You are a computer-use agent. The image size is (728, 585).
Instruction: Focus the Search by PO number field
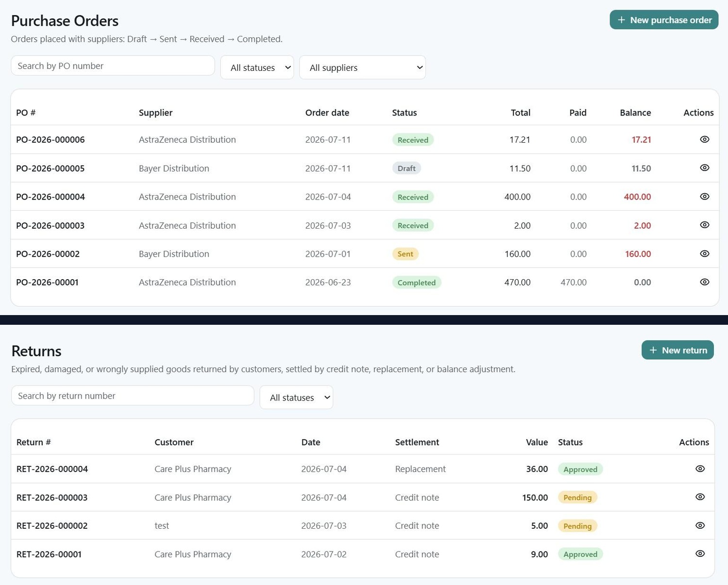coord(113,66)
